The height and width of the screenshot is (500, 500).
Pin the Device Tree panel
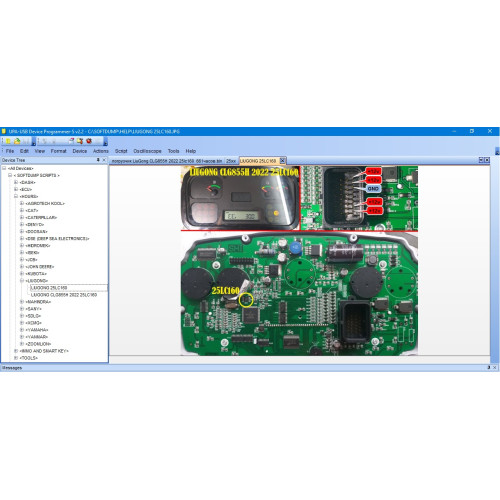tap(98, 160)
